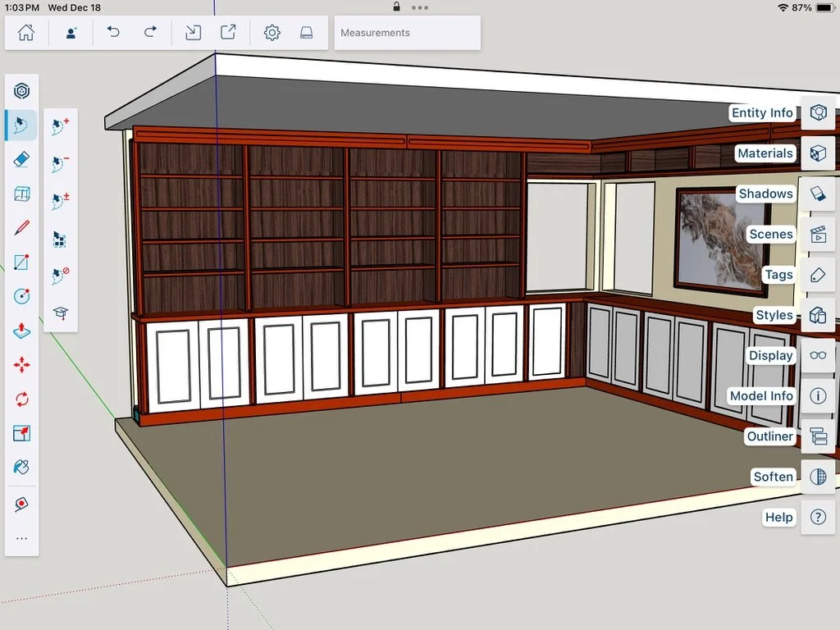Tap the Help label
Image resolution: width=840 pixels, height=630 pixels.
click(778, 517)
